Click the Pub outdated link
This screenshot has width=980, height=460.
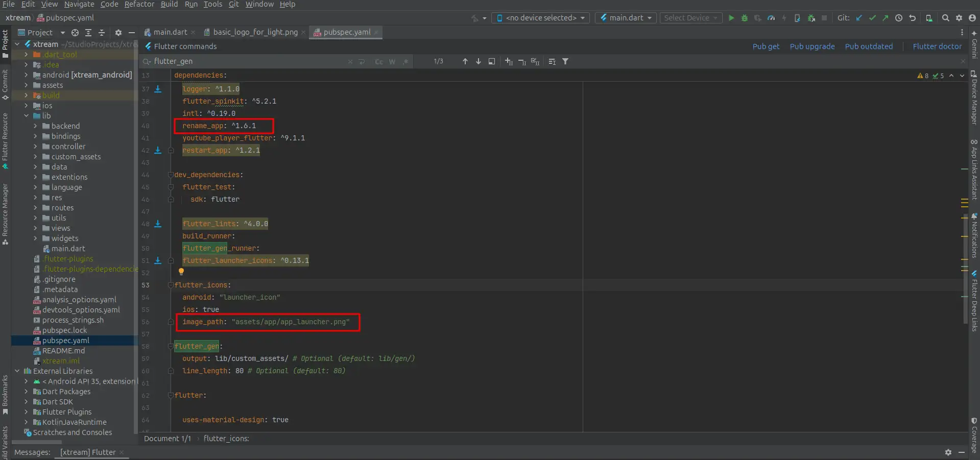(x=869, y=46)
